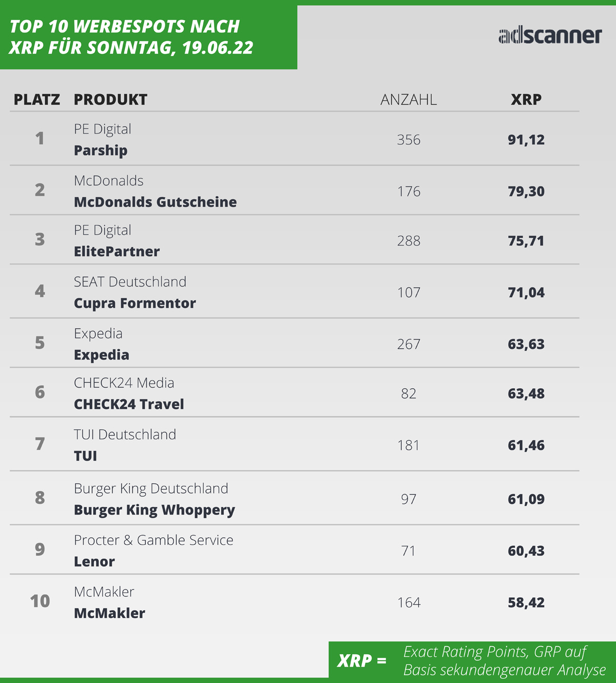616x683 pixels.
Task: Click the rank number 7
Action: point(40,444)
